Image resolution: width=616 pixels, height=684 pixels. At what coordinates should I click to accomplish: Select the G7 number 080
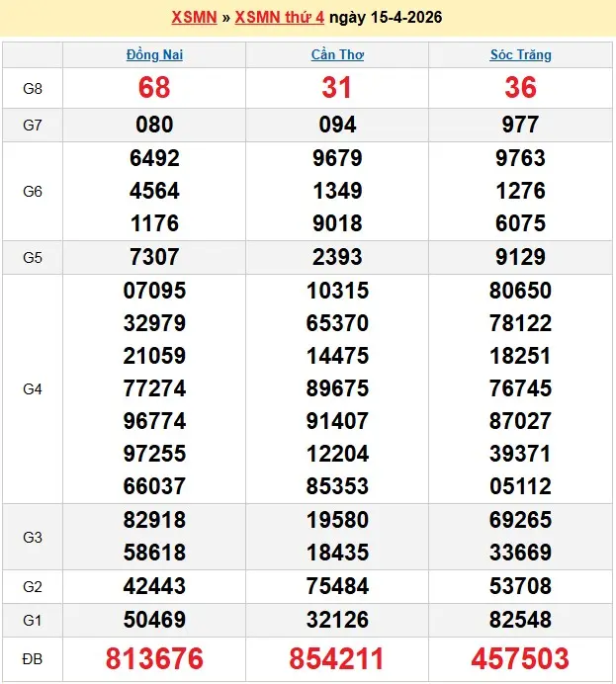pos(154,125)
